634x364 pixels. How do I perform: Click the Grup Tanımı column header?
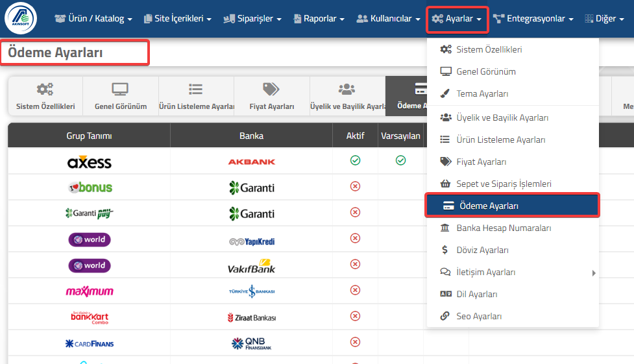[89, 136]
